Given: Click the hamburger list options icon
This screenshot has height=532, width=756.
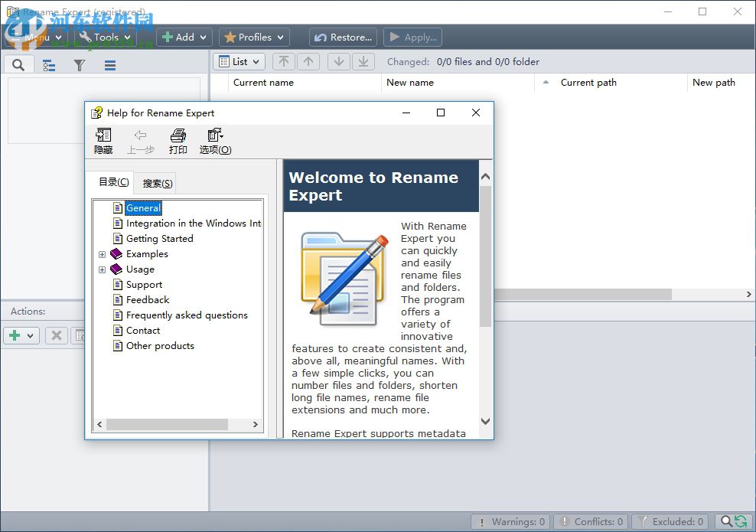Looking at the screenshot, I should pyautogui.click(x=109, y=65).
